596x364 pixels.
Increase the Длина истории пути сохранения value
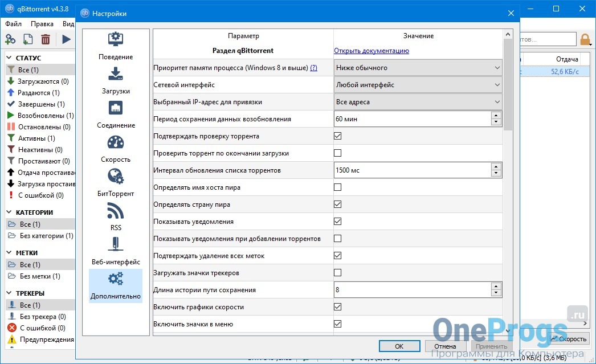(496, 287)
